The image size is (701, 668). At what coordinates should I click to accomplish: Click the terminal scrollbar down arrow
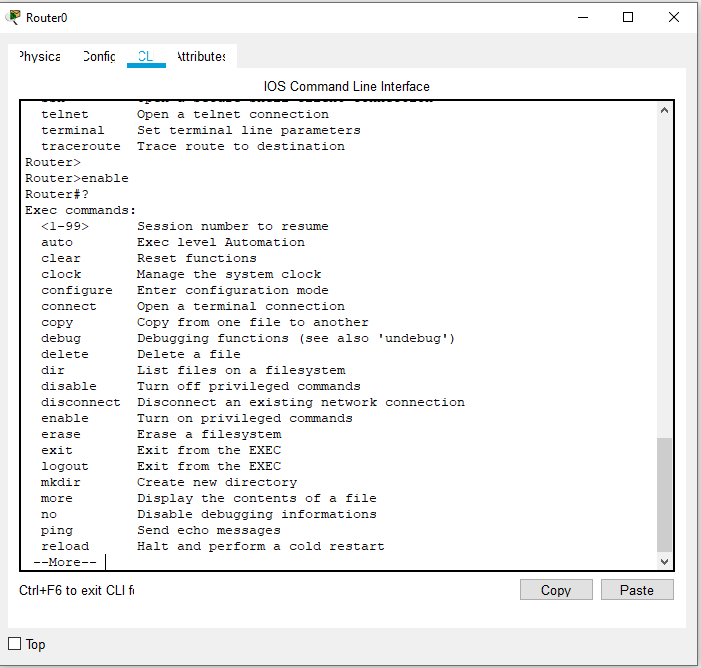click(x=665, y=561)
